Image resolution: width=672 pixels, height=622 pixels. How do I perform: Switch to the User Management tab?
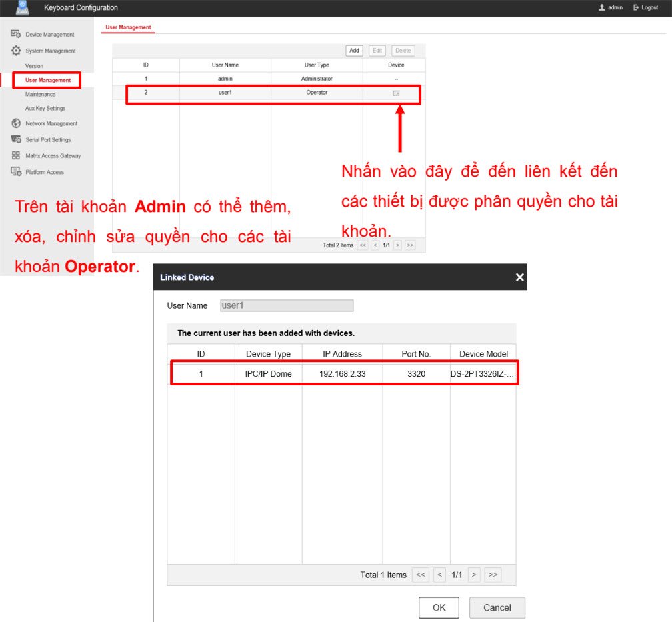click(128, 27)
